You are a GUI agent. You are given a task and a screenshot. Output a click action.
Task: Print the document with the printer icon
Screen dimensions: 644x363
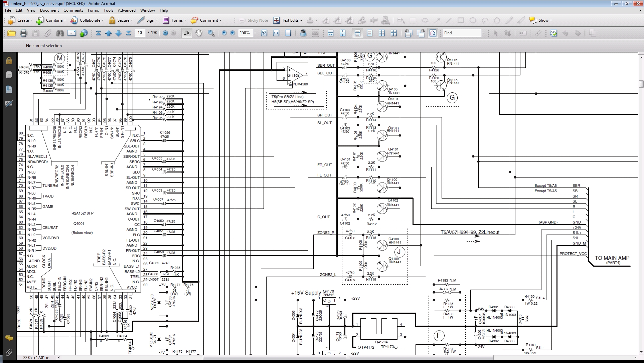pos(23,33)
